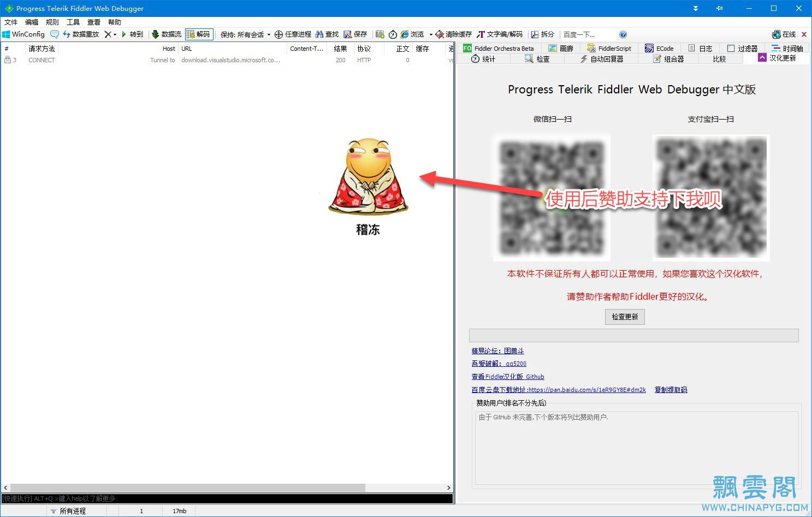Click the 清除缓存 clear cache button
The image size is (812, 517).
point(454,34)
